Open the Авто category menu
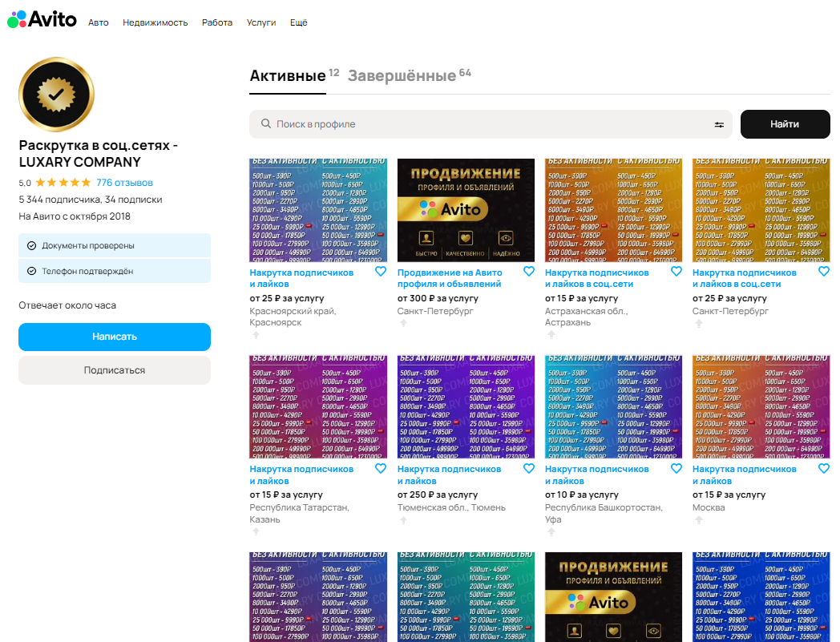Screen dimensions: 840x642 pos(99,22)
